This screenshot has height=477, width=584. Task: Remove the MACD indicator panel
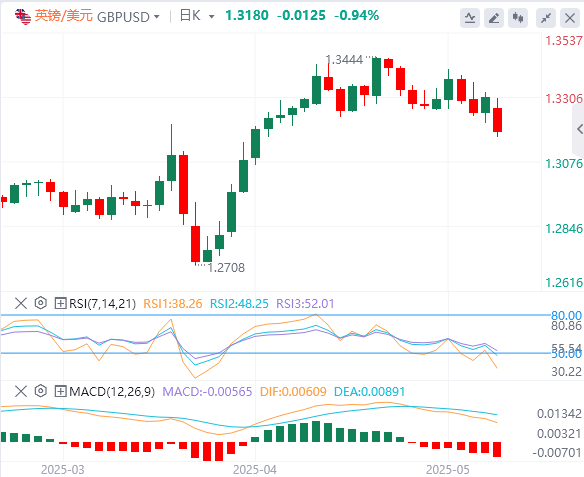click(x=21, y=391)
